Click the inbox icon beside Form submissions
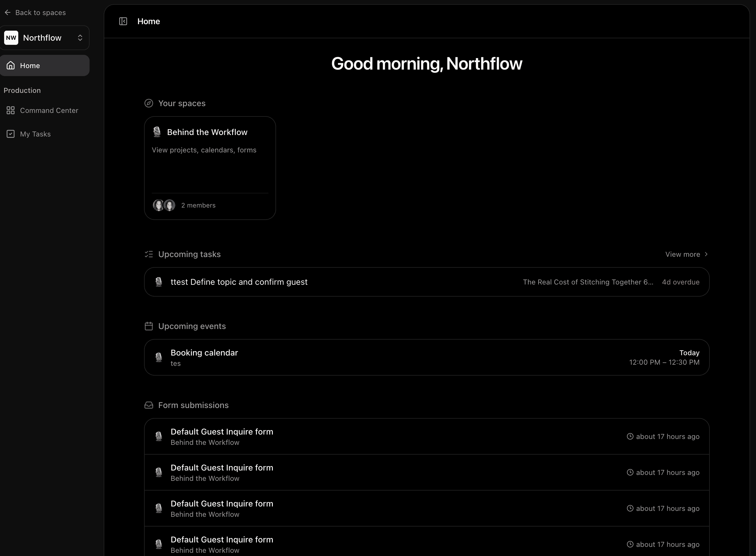This screenshot has width=756, height=556. [x=149, y=405]
